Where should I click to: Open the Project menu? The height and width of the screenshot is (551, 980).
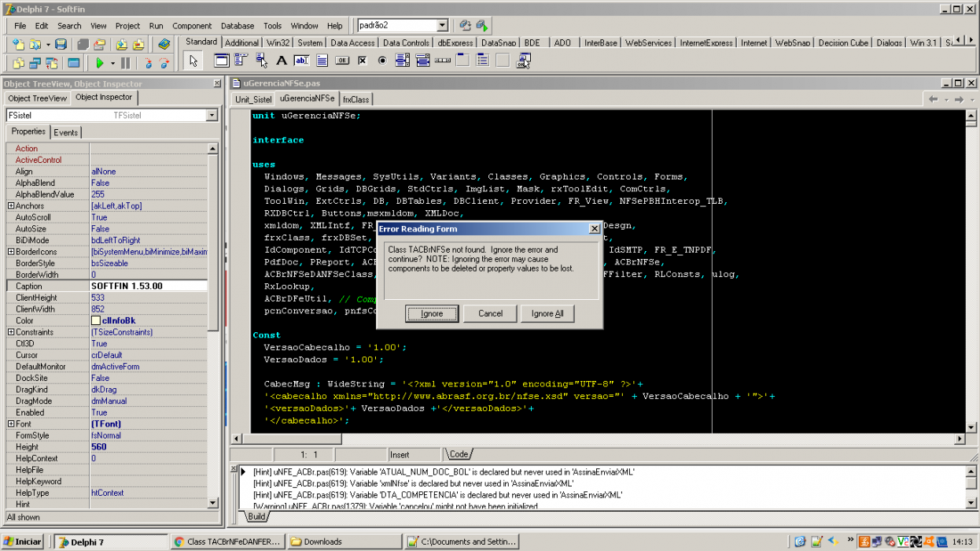pos(127,26)
